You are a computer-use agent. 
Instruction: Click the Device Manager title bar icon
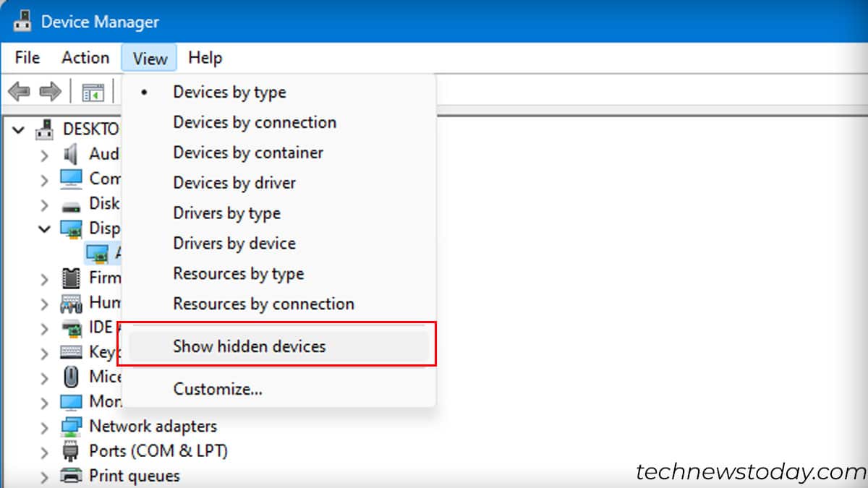coord(23,22)
